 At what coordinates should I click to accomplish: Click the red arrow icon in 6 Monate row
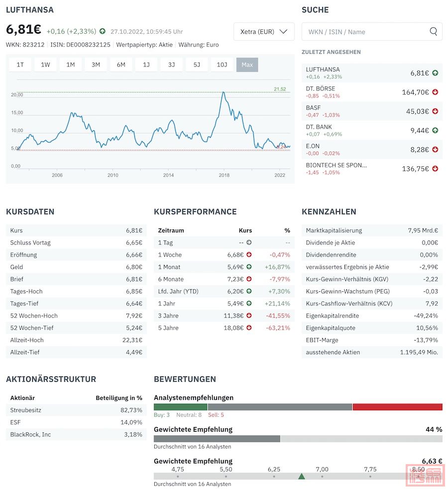click(249, 279)
